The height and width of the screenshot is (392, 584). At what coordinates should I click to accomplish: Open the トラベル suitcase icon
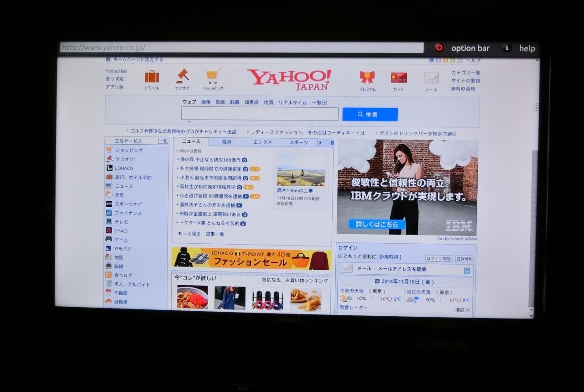pos(152,76)
